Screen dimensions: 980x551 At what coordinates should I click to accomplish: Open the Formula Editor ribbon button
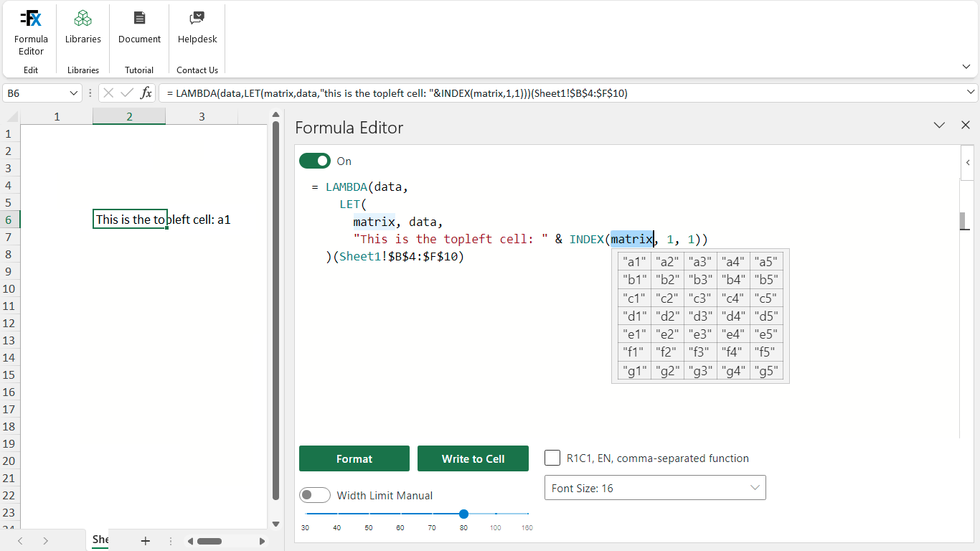click(x=31, y=33)
